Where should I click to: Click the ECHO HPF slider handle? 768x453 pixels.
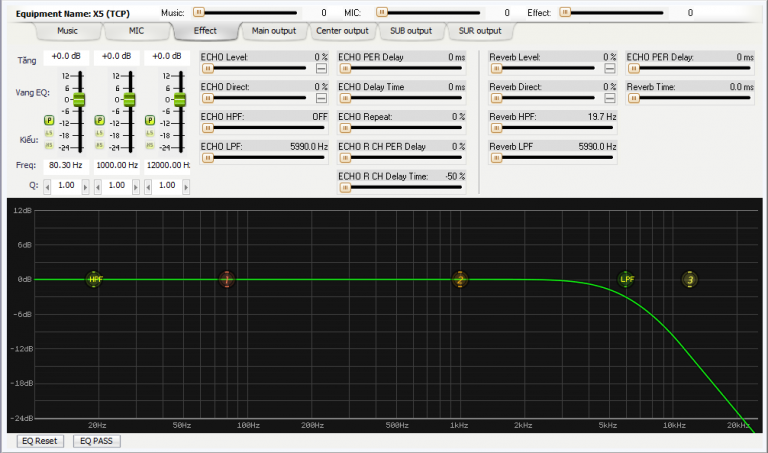tap(208, 128)
